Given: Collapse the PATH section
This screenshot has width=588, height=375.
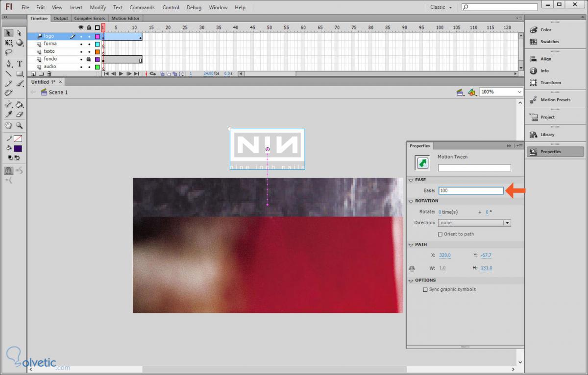Looking at the screenshot, I should click(x=411, y=244).
